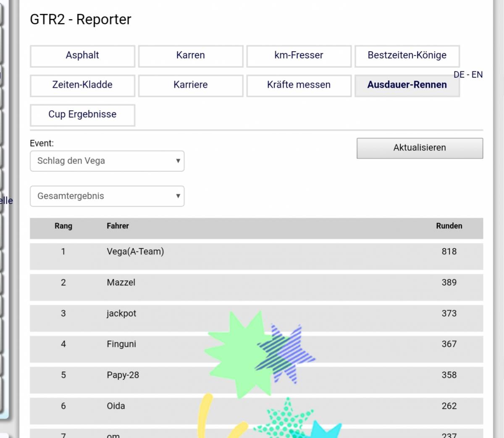Go to the Karriere tab
This screenshot has width=504, height=438.
point(191,85)
